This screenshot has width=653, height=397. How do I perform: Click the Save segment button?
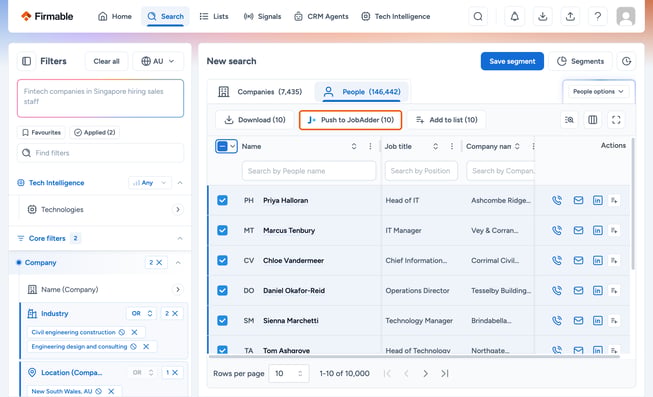[512, 61]
